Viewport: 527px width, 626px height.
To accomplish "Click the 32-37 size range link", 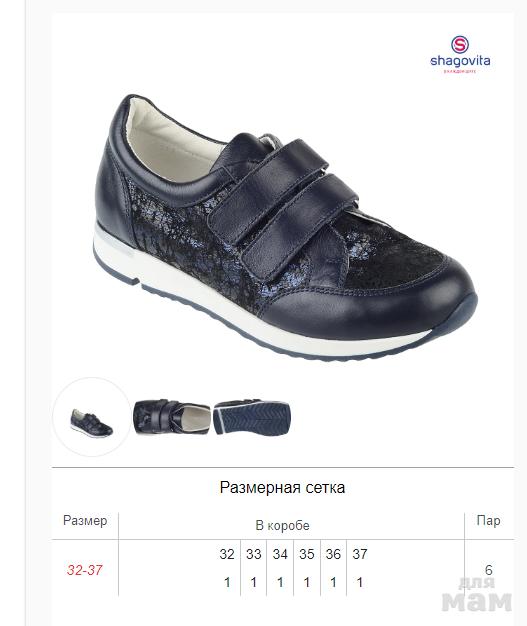I will pyautogui.click(x=85, y=570).
